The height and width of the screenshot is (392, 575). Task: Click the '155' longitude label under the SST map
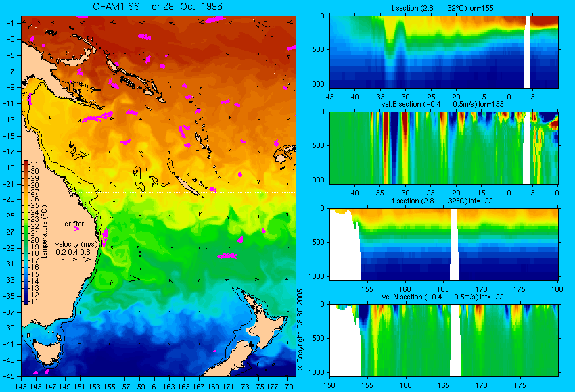tap(110, 387)
